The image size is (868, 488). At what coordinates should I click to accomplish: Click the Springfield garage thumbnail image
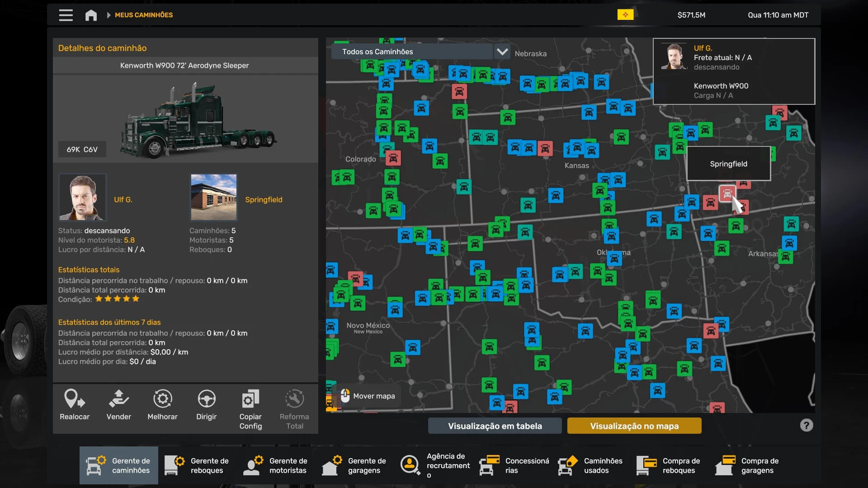tap(213, 197)
